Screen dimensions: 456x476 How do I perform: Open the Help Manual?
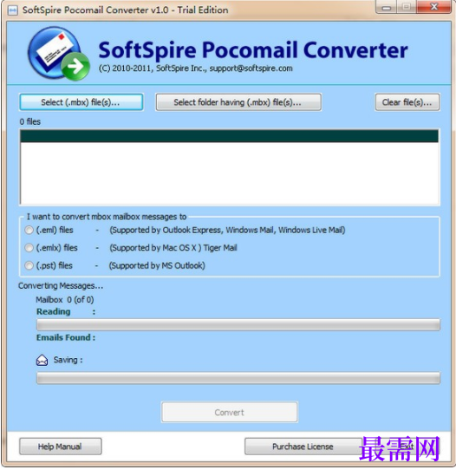pos(60,447)
